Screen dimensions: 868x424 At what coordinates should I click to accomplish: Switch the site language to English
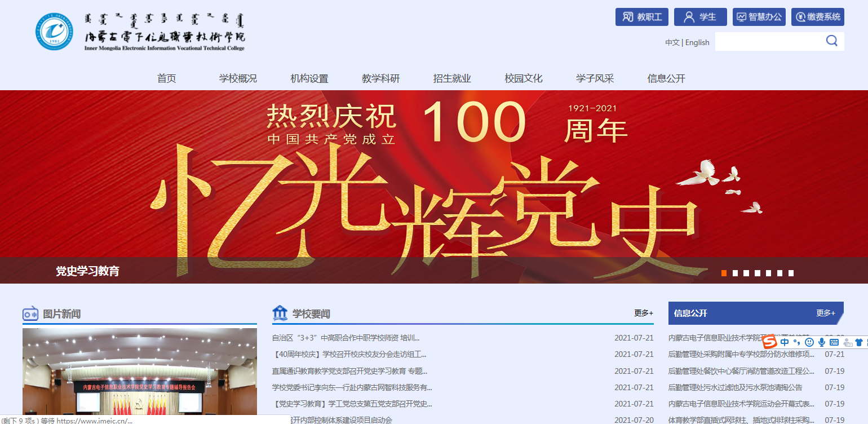click(x=697, y=42)
